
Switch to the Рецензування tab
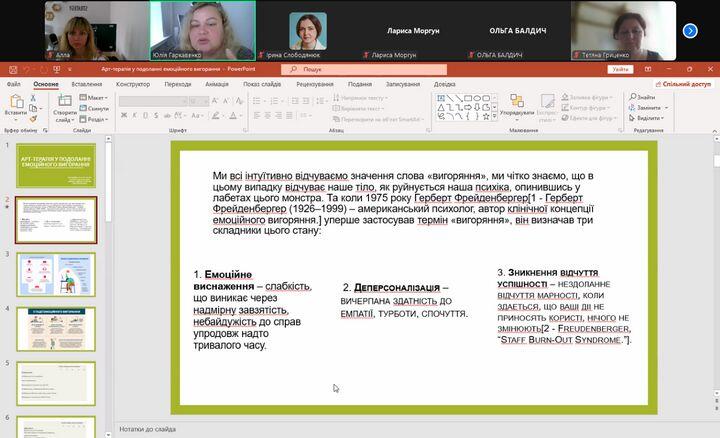pyautogui.click(x=315, y=84)
